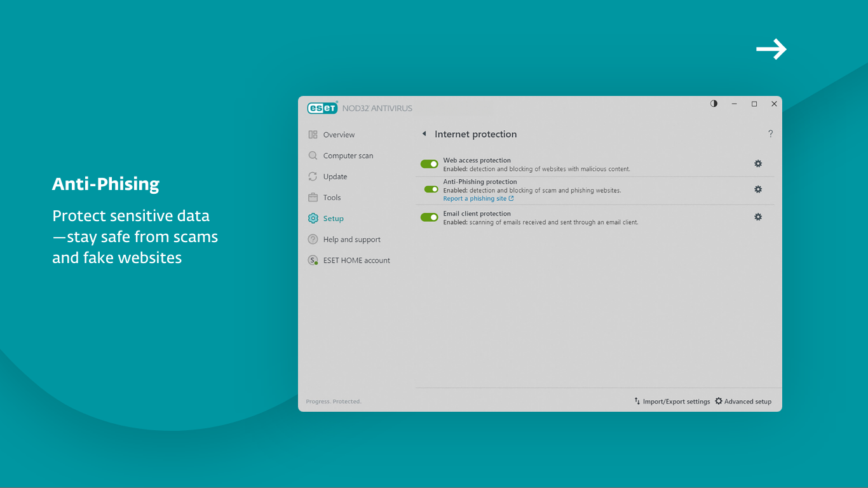Screen dimensions: 868x488
Task: Toggle Email client protection off
Action: (429, 217)
